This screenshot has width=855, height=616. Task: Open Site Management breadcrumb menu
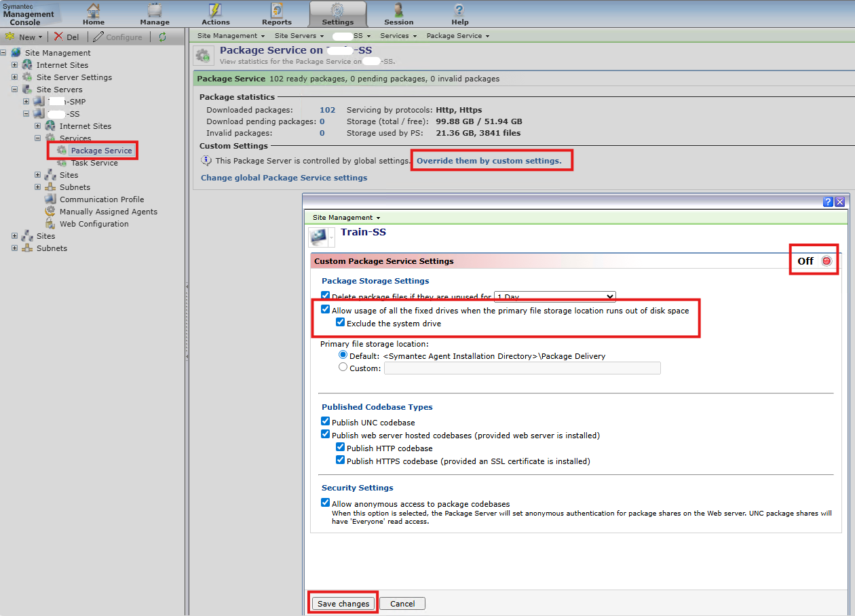[x=231, y=36]
